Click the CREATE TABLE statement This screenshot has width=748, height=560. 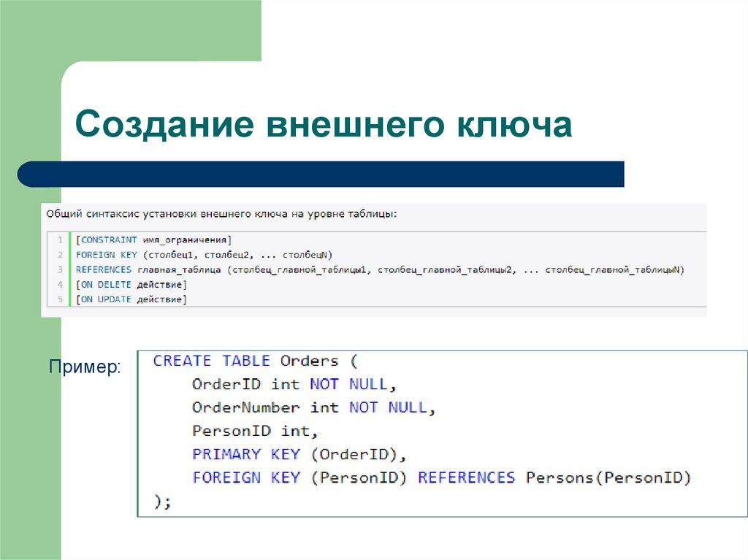pyautogui.click(x=210, y=360)
